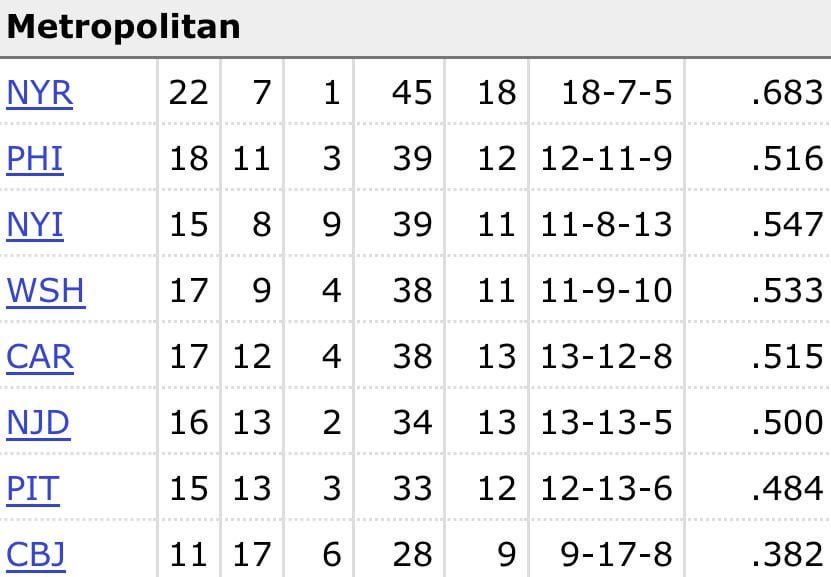This screenshot has width=831, height=577.
Task: Open the WSH team page link
Action: coord(45,291)
